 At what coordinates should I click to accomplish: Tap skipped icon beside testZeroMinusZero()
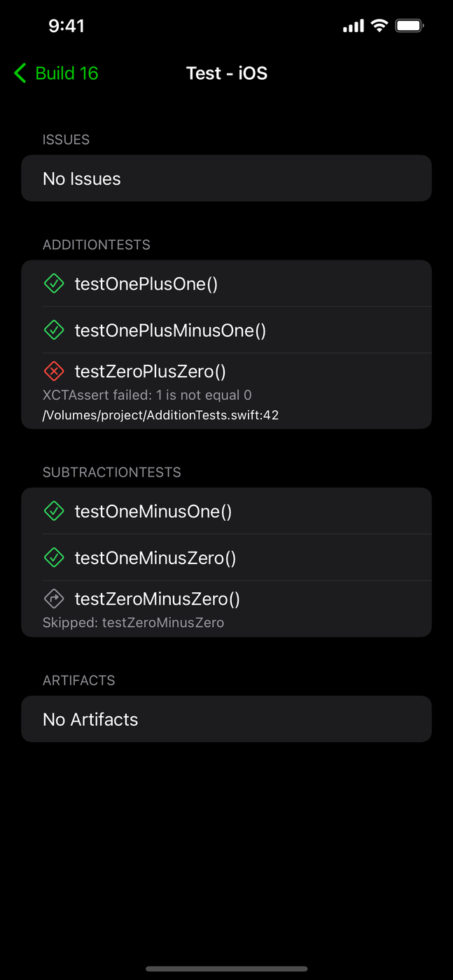54,598
